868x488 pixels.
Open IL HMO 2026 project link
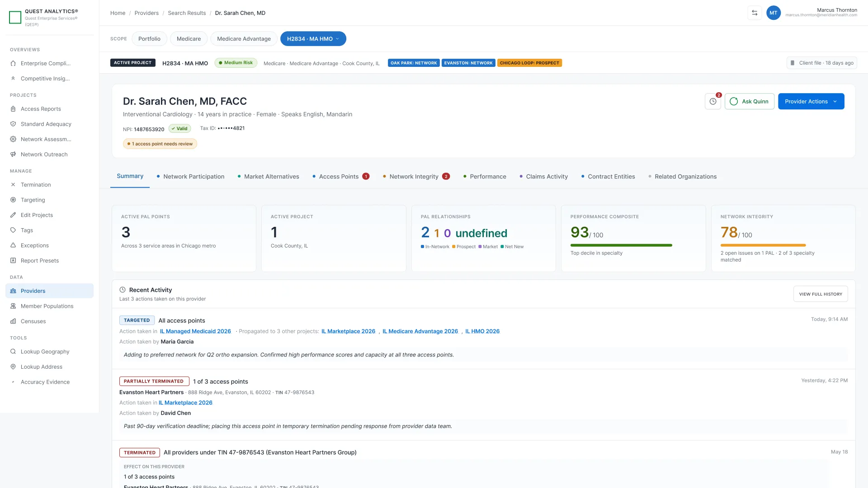482,332
